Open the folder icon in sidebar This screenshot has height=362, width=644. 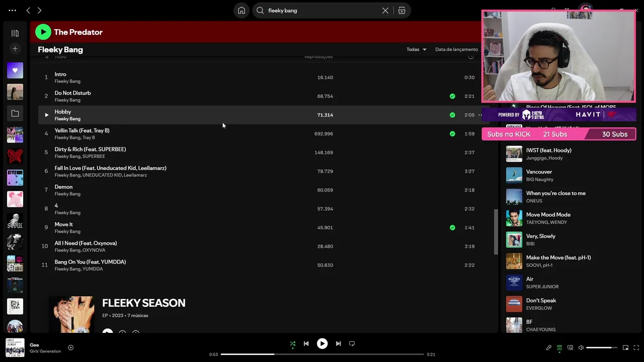tap(15, 114)
